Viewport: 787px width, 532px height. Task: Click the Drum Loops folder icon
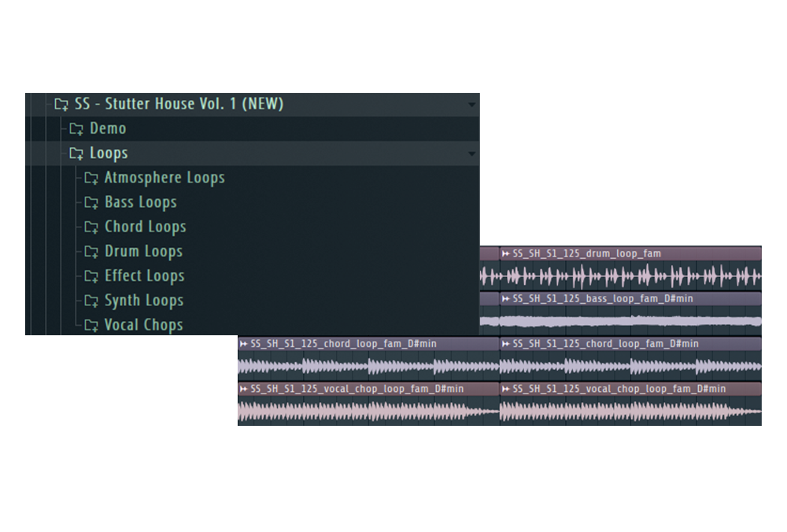tap(91, 252)
